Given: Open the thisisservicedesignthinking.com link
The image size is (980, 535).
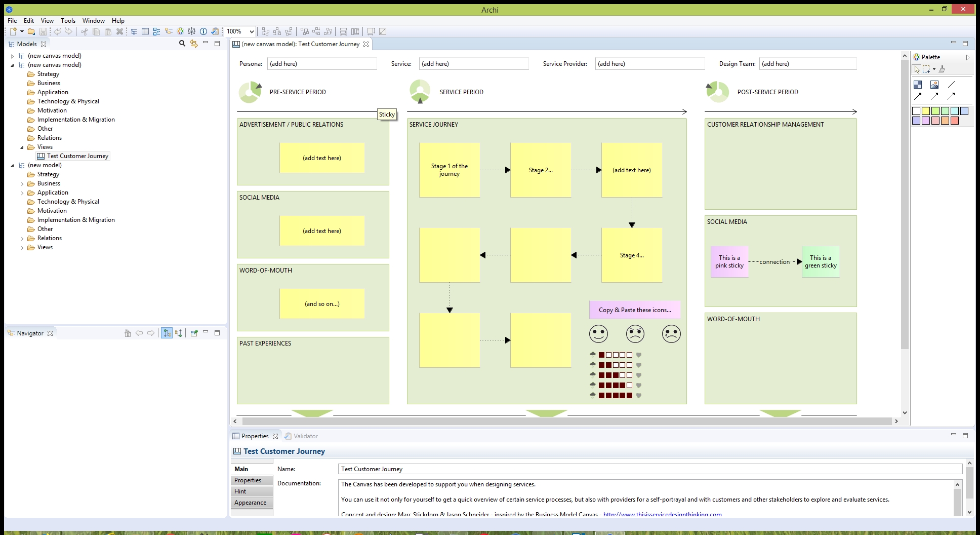Looking at the screenshot, I should [x=662, y=514].
